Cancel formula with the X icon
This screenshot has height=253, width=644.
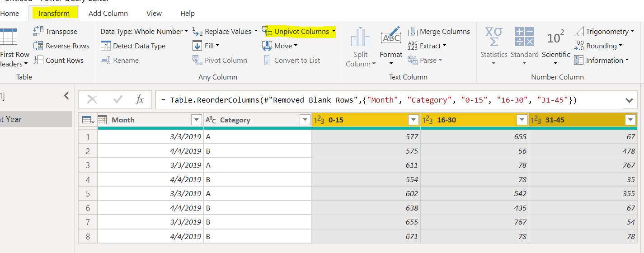92,100
